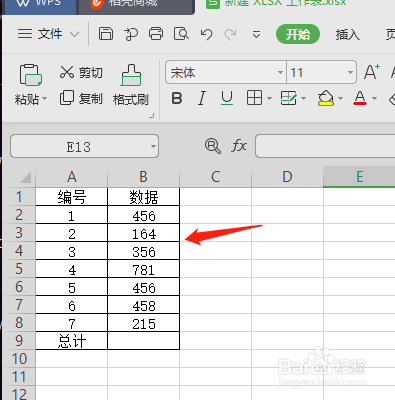The width and height of the screenshot is (395, 400).
Task: Click cell with value 458
Action: (144, 305)
